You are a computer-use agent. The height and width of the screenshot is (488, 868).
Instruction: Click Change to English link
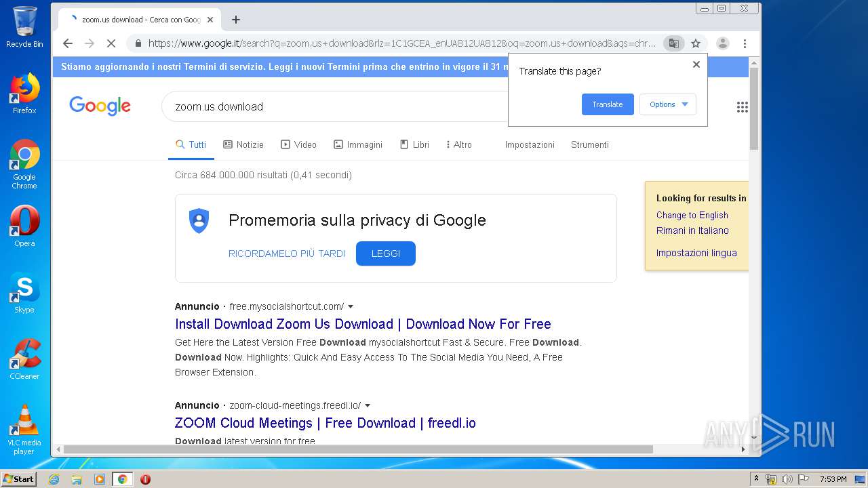692,215
